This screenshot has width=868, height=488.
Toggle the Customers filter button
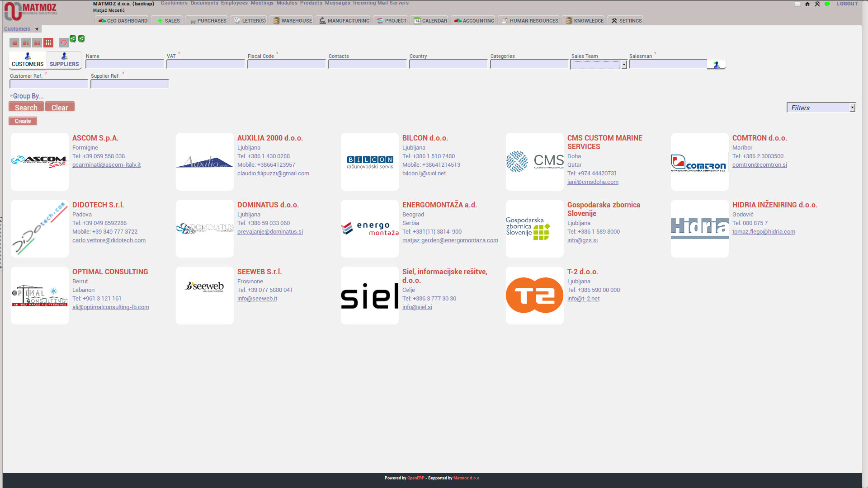[x=28, y=60]
